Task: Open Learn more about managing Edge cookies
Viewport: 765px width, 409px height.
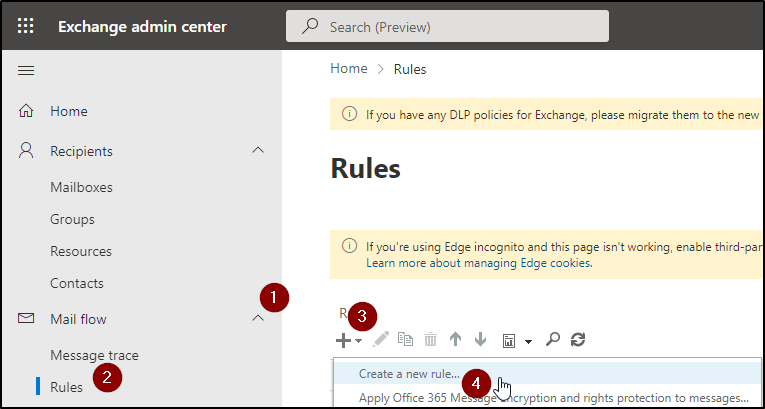Action: pyautogui.click(x=478, y=263)
